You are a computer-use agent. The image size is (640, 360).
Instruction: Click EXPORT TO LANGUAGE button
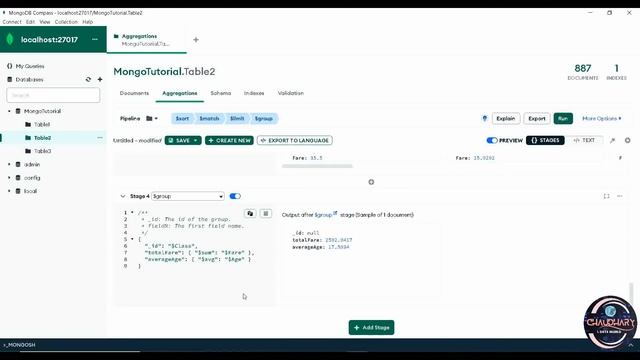[295, 140]
